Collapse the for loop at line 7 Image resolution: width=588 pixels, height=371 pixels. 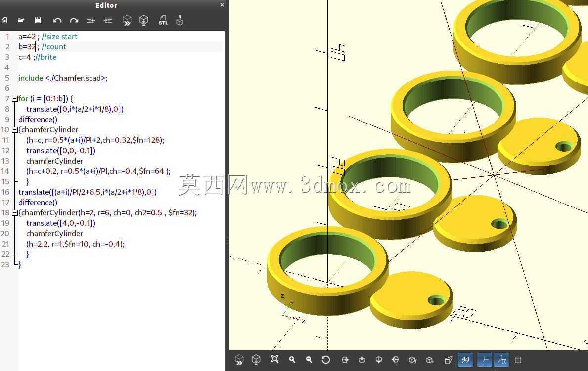click(x=15, y=99)
